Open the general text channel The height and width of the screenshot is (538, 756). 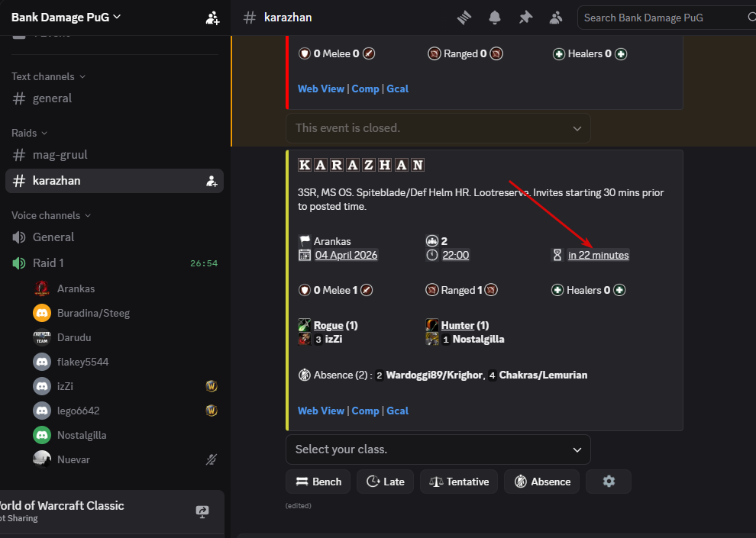(x=52, y=98)
